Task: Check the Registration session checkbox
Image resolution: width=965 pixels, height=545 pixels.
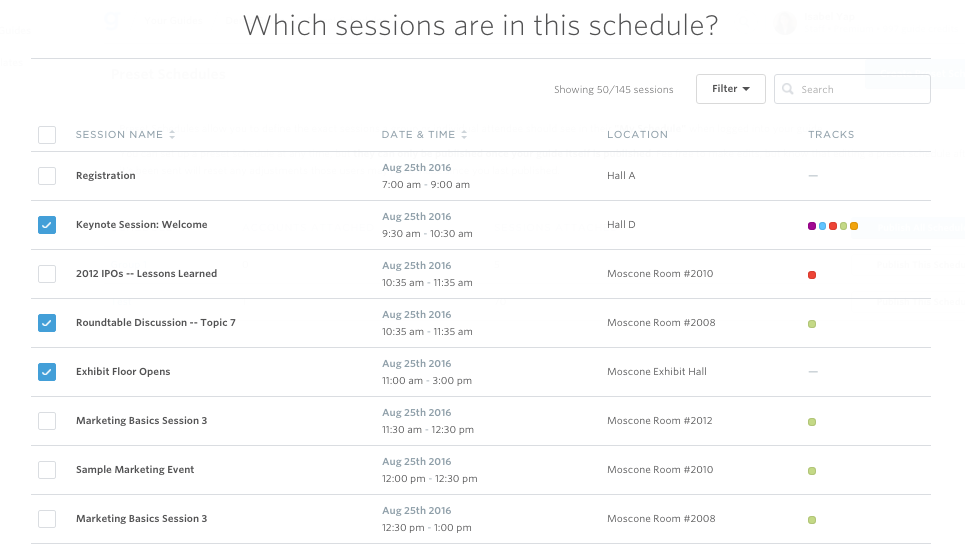Action: click(47, 176)
